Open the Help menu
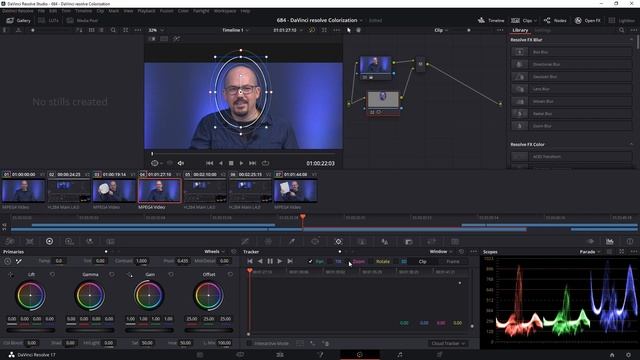 (245, 11)
